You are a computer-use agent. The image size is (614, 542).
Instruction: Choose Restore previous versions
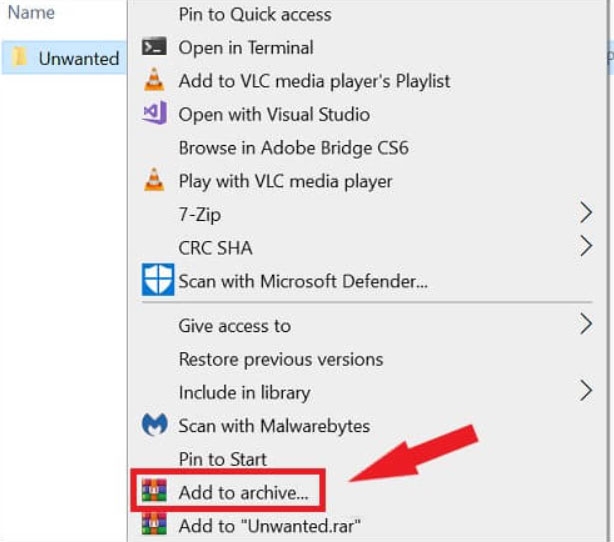[281, 359]
